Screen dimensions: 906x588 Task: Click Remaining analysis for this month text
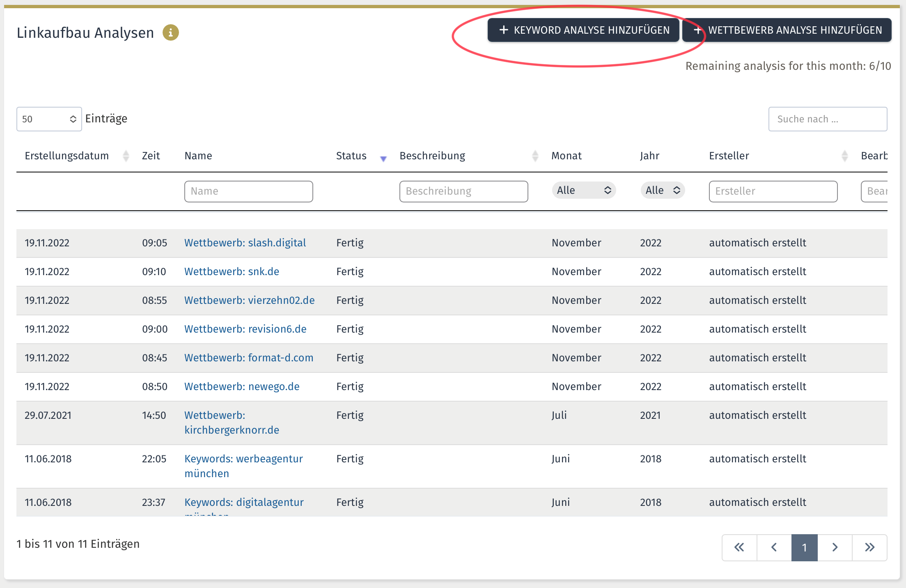click(x=788, y=66)
